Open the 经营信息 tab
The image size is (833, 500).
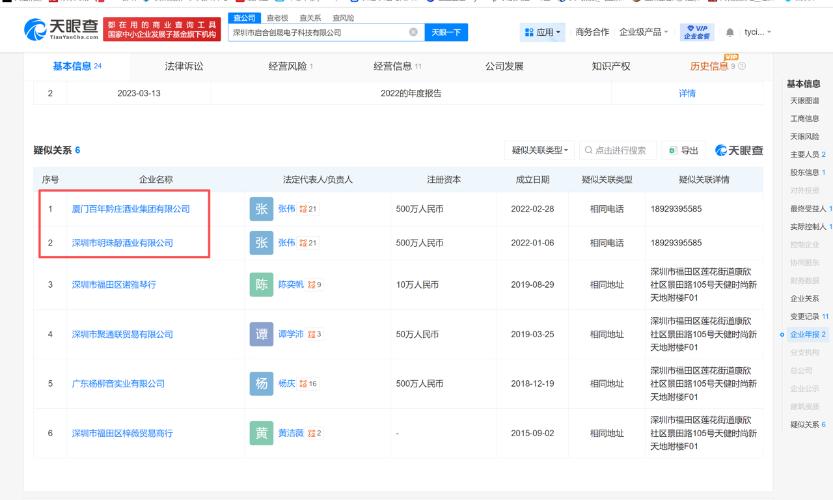pyautogui.click(x=397, y=66)
